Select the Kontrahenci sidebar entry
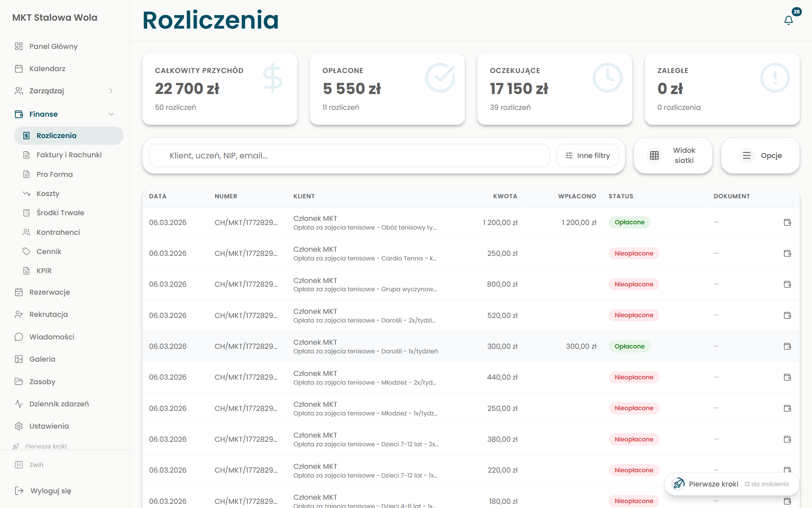Image resolution: width=812 pixels, height=508 pixels. (x=58, y=232)
